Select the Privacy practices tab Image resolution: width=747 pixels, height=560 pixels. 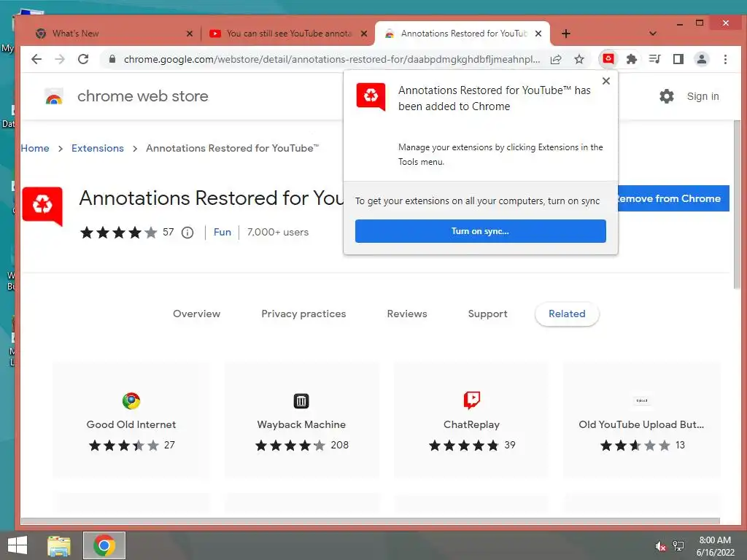point(303,314)
